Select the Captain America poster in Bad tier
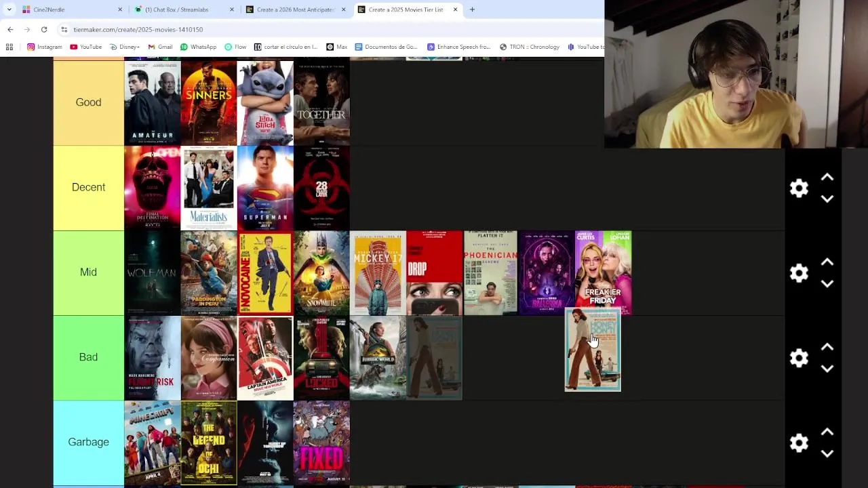Viewport: 868px width, 488px height. pyautogui.click(x=265, y=357)
